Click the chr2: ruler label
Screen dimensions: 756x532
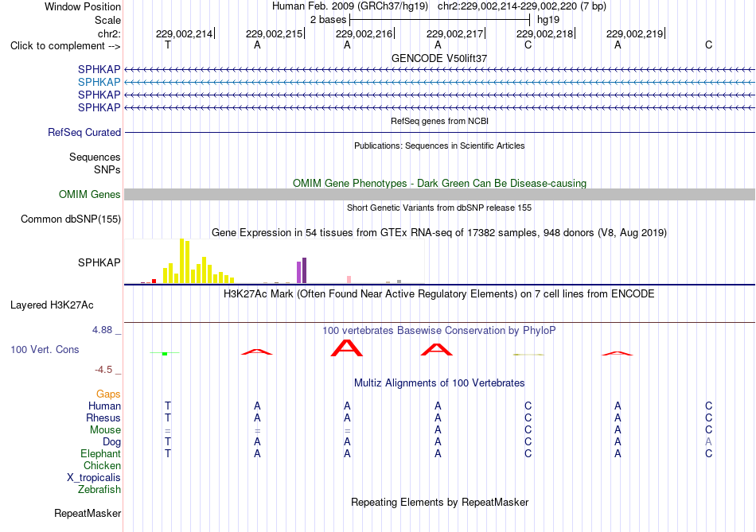[x=109, y=33]
